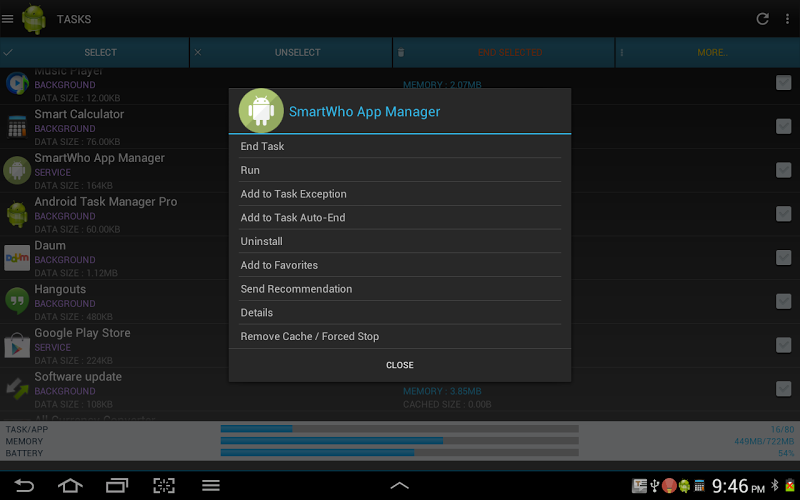This screenshot has height=500, width=800.
Task: Open the overflow options menu
Action: point(787,19)
